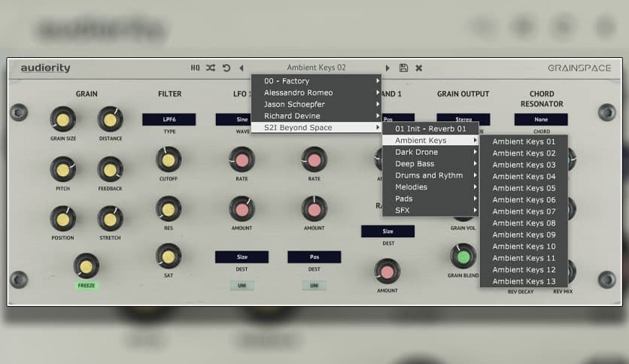
Task: Toggle UNI under LFO 1 Size DEST
Action: tap(242, 286)
